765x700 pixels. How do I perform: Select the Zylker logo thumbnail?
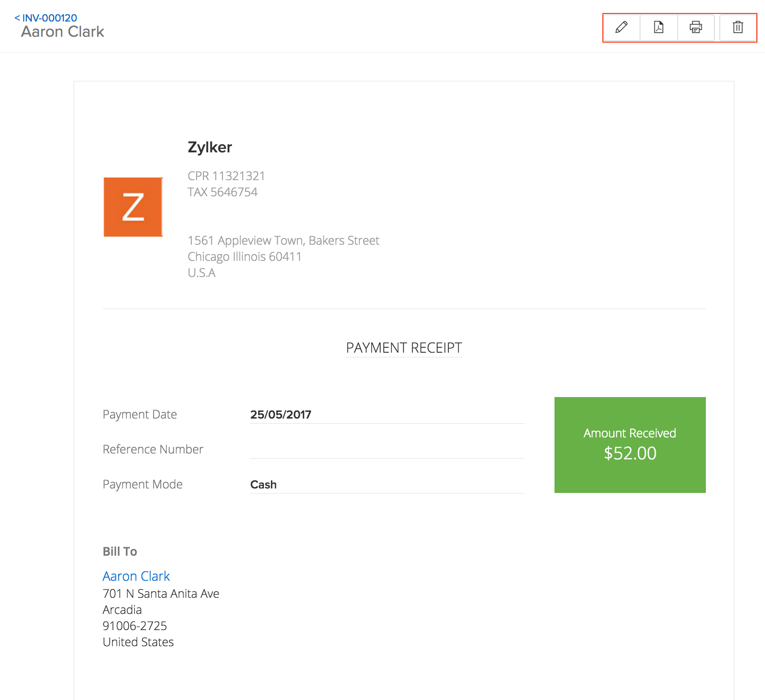pyautogui.click(x=133, y=207)
